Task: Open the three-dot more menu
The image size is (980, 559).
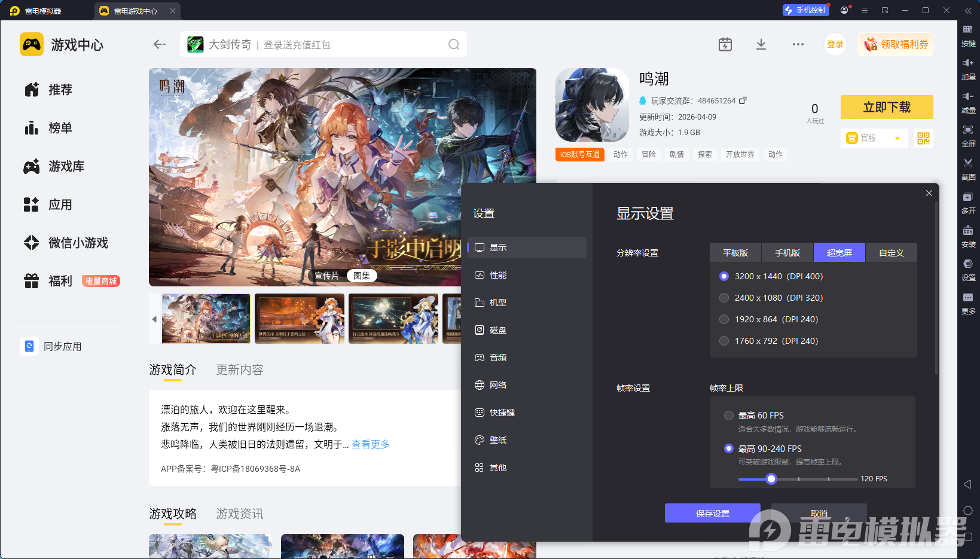Action: point(798,44)
